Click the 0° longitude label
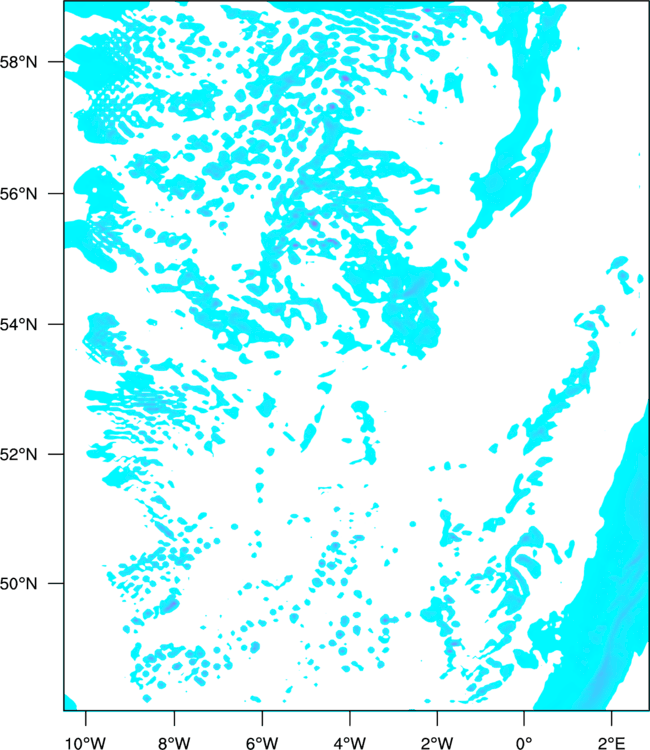 coord(524,743)
